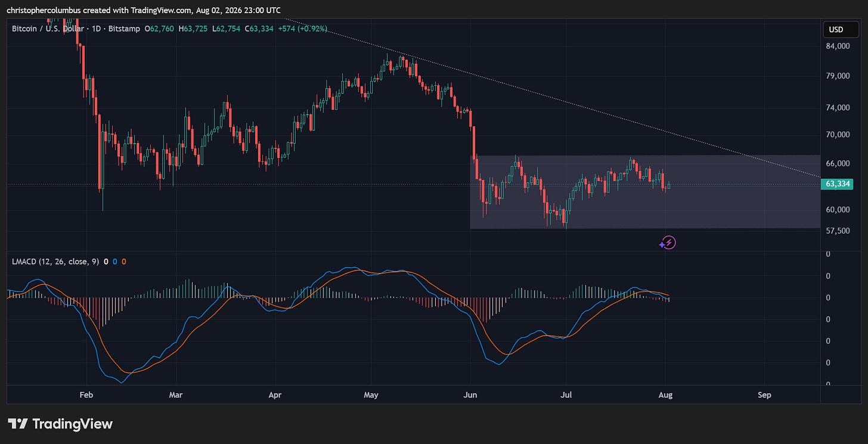
Task: Select the "1D" interval text in the chart legend
Action: pyautogui.click(x=97, y=29)
